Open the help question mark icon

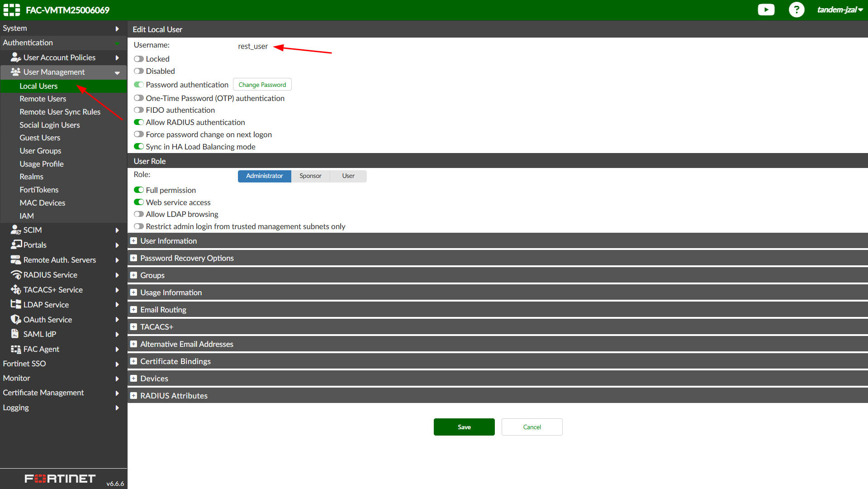point(796,10)
